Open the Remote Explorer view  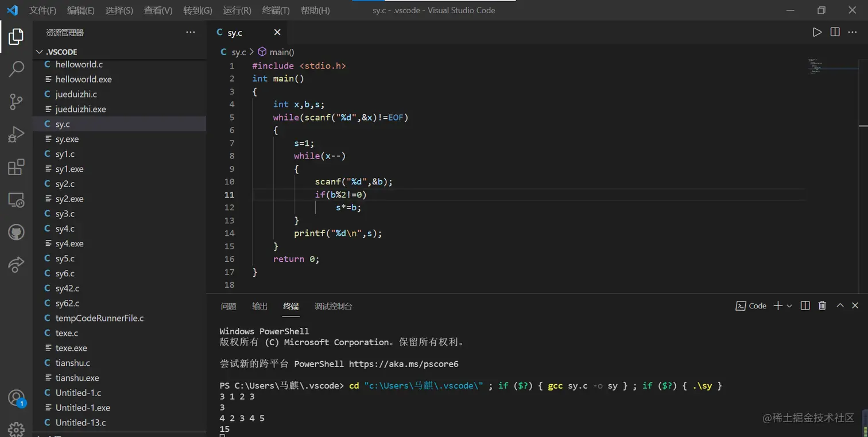pyautogui.click(x=16, y=200)
